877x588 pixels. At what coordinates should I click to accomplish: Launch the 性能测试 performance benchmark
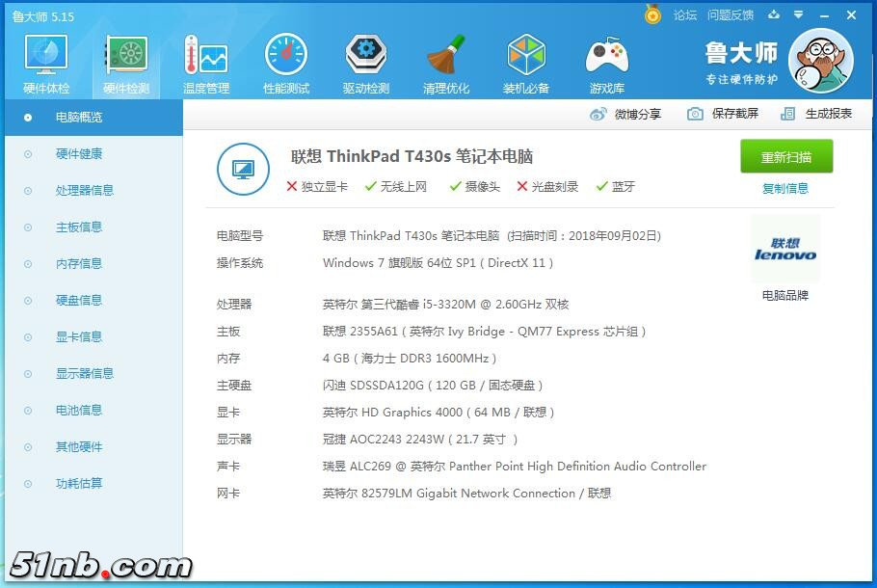(285, 61)
